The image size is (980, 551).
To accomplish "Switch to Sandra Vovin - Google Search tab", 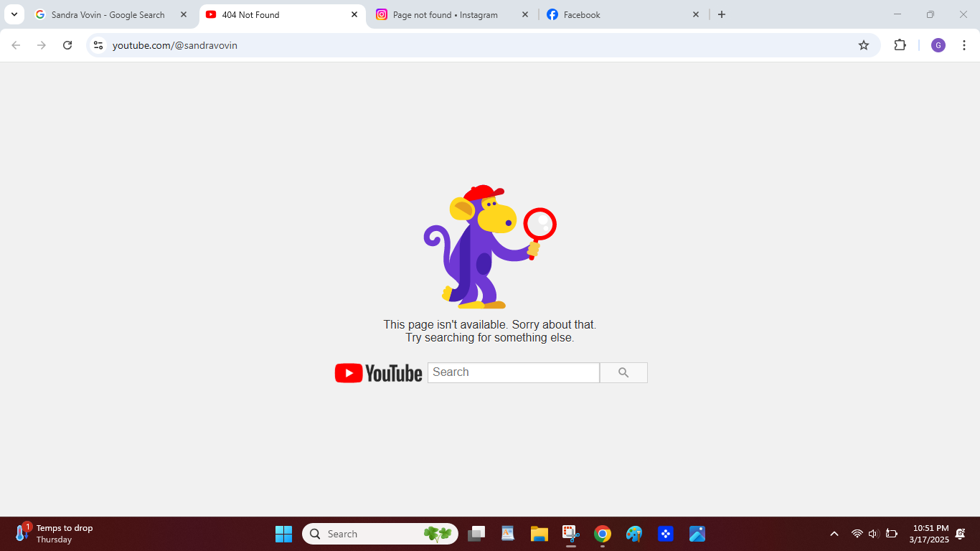I will coord(109,14).
